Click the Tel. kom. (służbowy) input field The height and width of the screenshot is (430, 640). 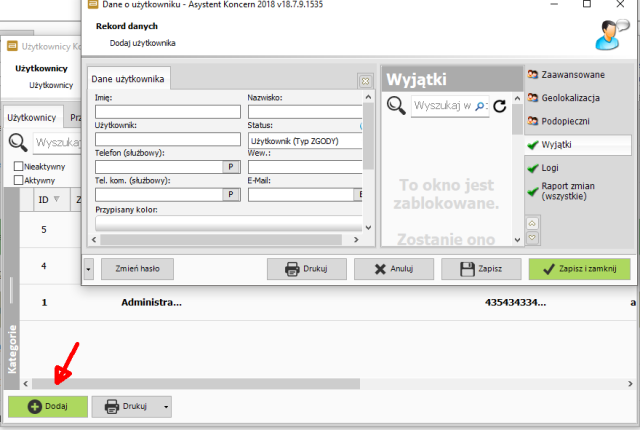point(159,194)
